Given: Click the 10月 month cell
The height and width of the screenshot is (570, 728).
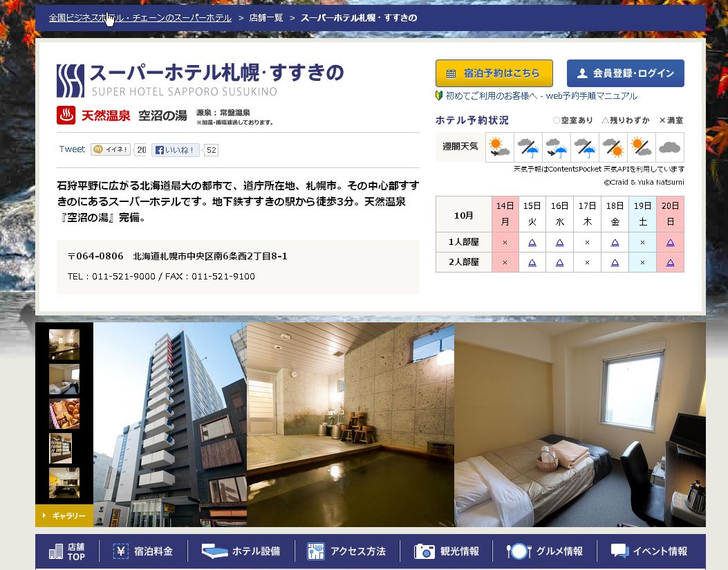Looking at the screenshot, I should click(463, 214).
